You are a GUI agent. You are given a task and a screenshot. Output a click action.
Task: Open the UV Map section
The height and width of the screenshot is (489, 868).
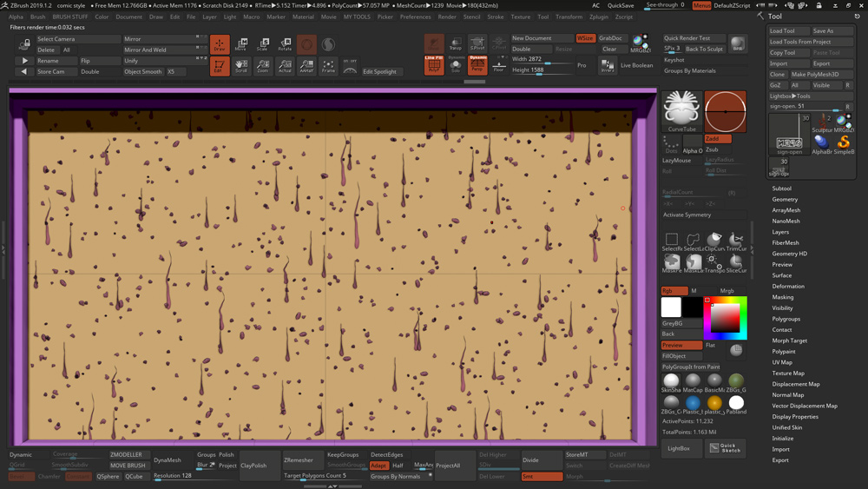pos(782,362)
